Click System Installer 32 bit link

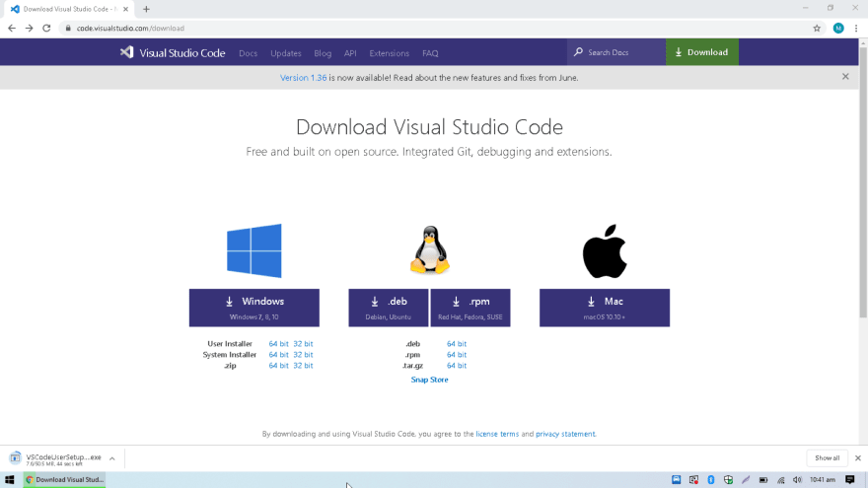pyautogui.click(x=303, y=355)
